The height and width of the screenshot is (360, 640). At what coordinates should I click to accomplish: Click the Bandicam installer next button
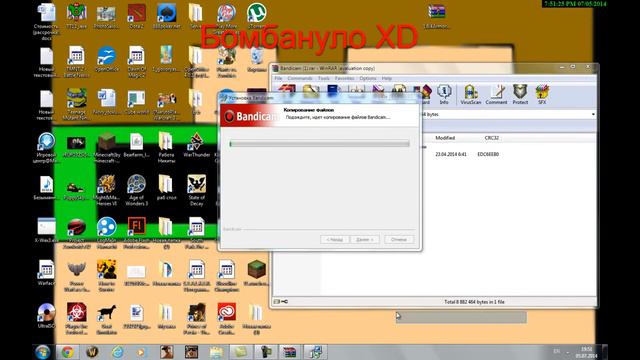364,240
